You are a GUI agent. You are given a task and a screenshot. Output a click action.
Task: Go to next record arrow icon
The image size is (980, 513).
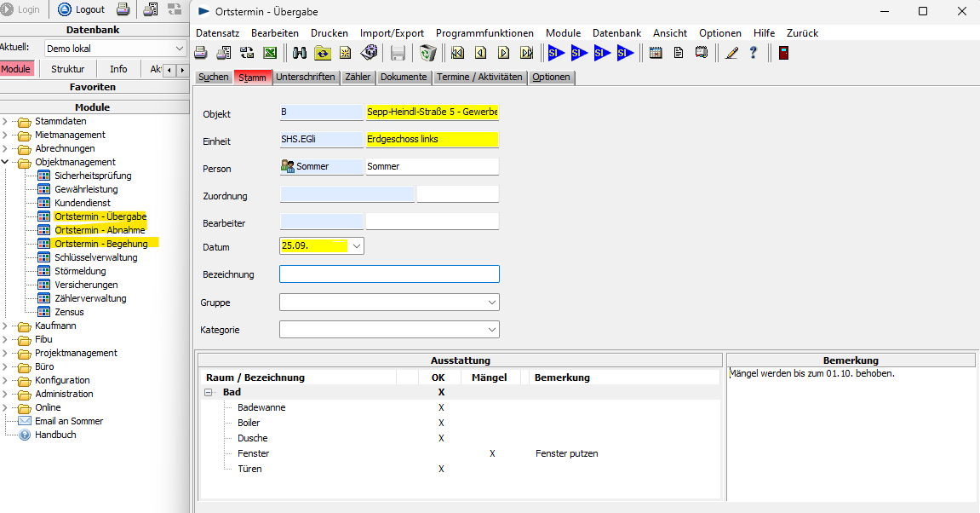click(x=503, y=53)
